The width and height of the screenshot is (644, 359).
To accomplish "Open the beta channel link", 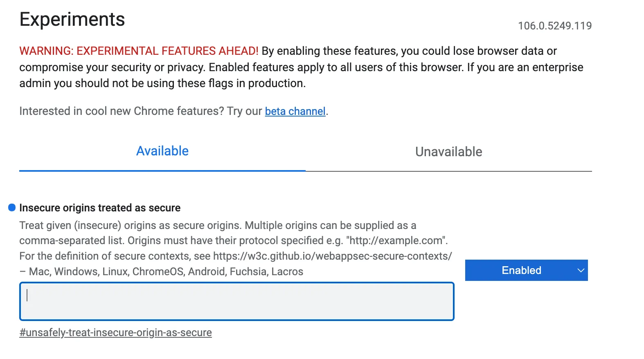I will pos(295,111).
